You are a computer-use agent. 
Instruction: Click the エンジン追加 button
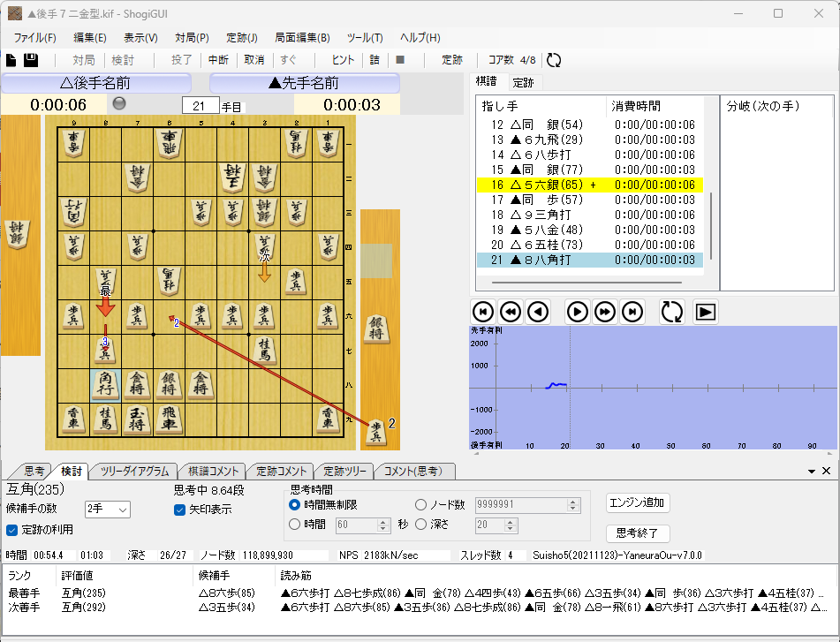click(638, 502)
